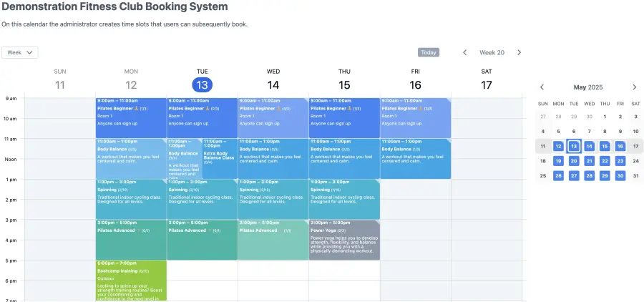Click the May 2025 mini calendar title

[588, 87]
